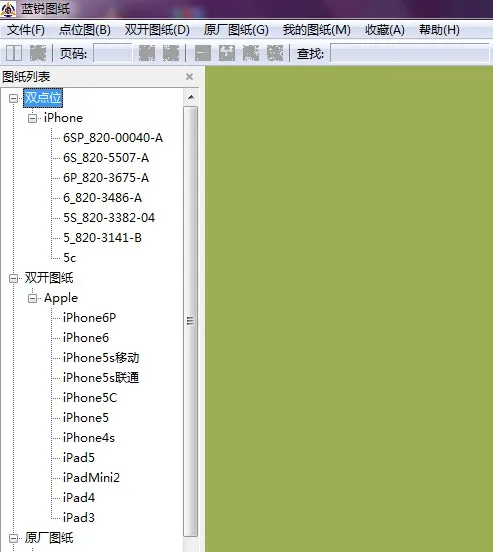Open the iPhone5C entry
The width and height of the screenshot is (493, 552).
coord(90,398)
